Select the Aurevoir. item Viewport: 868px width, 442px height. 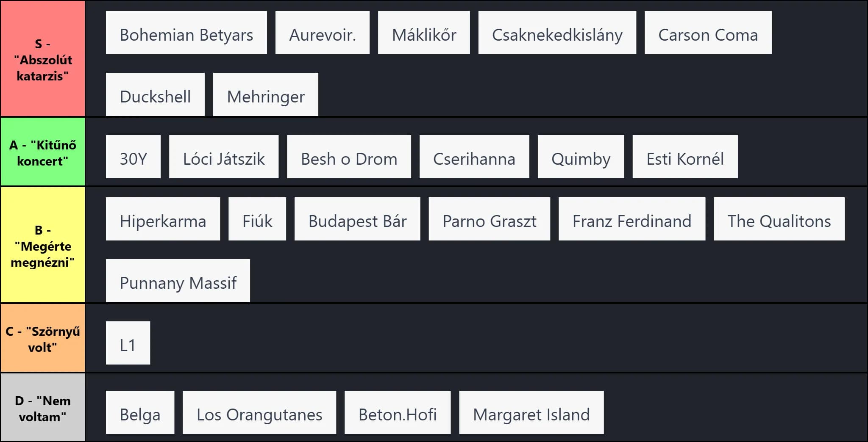(x=322, y=33)
